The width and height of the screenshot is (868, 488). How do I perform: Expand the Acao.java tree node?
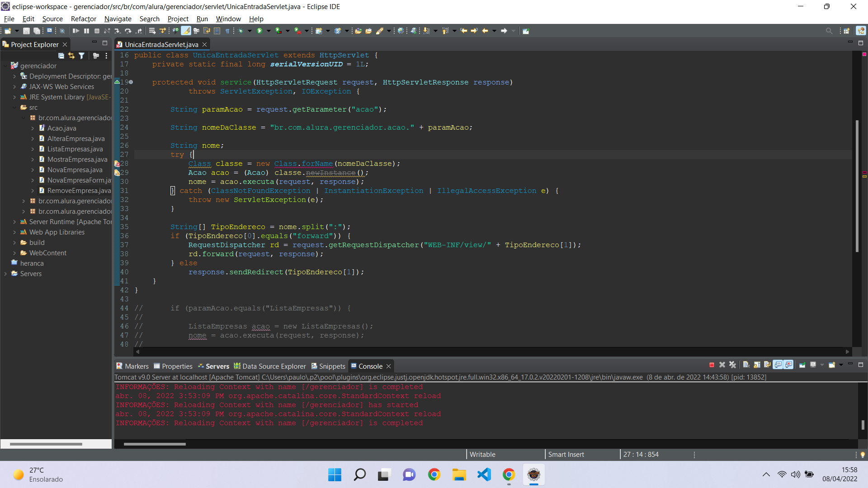click(33, 128)
